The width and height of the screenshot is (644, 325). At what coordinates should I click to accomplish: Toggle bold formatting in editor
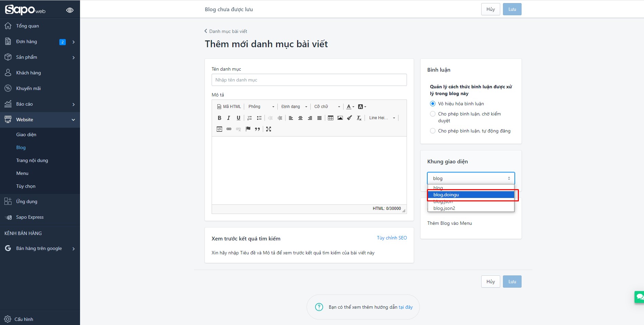tap(219, 118)
